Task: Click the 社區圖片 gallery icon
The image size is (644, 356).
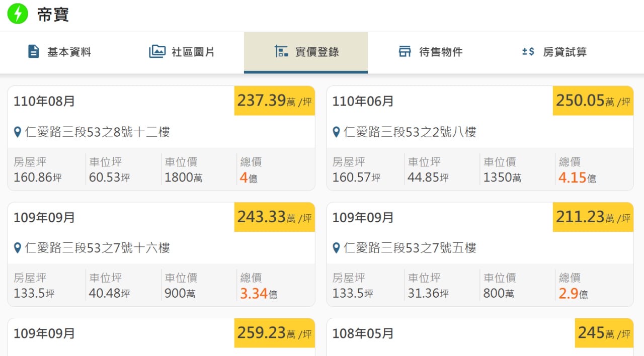Action: tap(157, 51)
